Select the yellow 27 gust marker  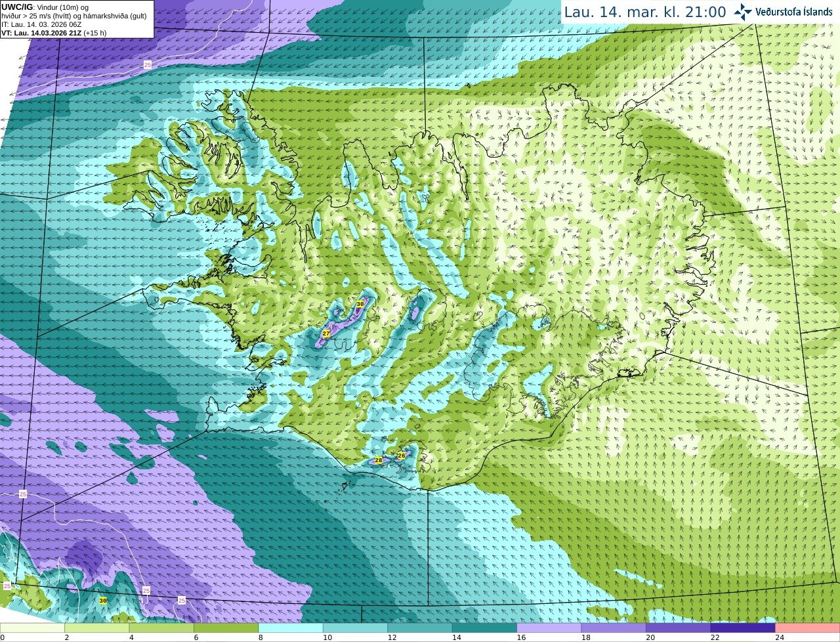(326, 333)
